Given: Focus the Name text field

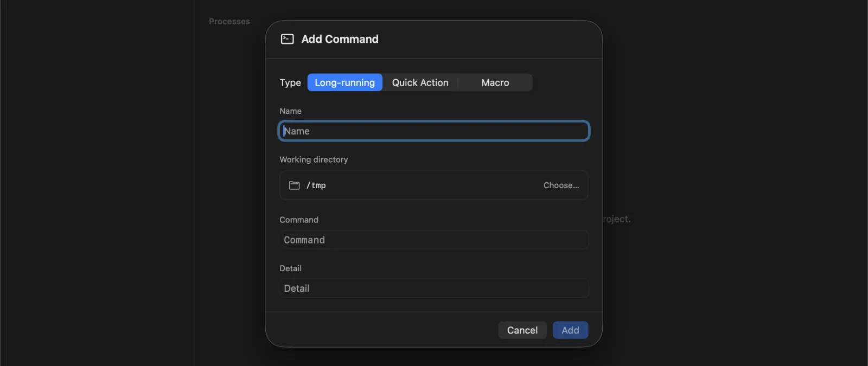Looking at the screenshot, I should coord(434,131).
